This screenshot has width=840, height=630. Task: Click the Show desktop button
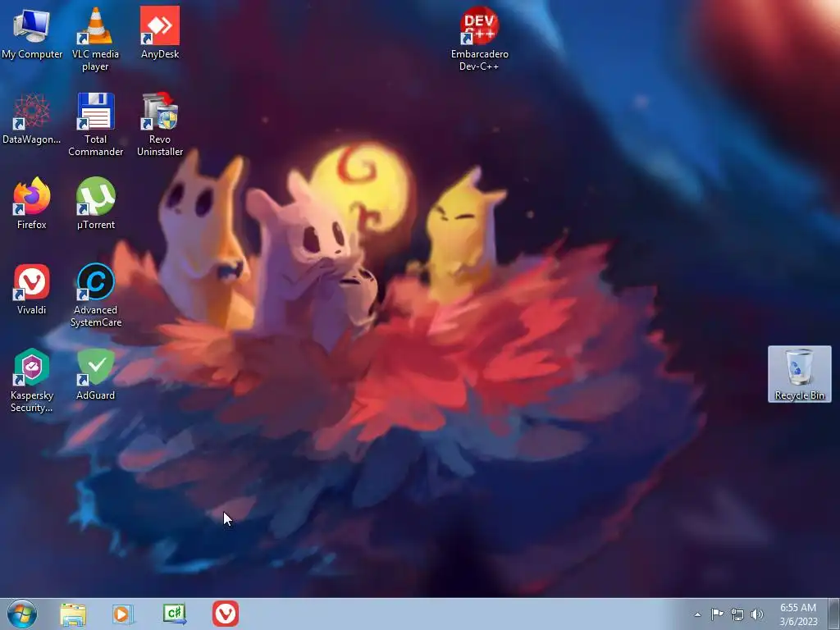tap(834, 614)
